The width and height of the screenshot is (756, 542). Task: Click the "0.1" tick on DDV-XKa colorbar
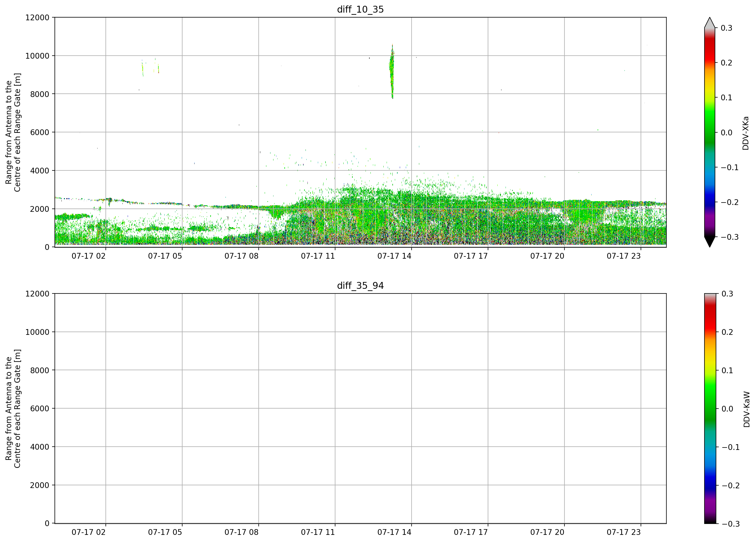click(727, 98)
